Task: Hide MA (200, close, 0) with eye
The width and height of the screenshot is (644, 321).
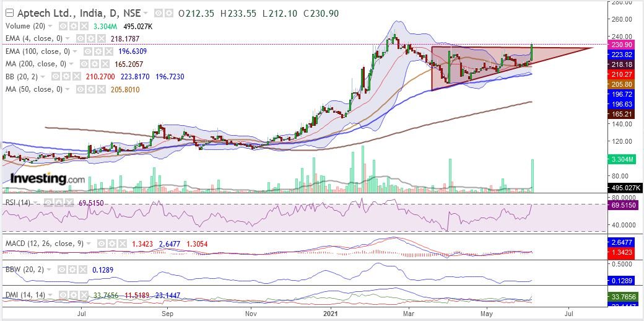Action: (x=84, y=64)
